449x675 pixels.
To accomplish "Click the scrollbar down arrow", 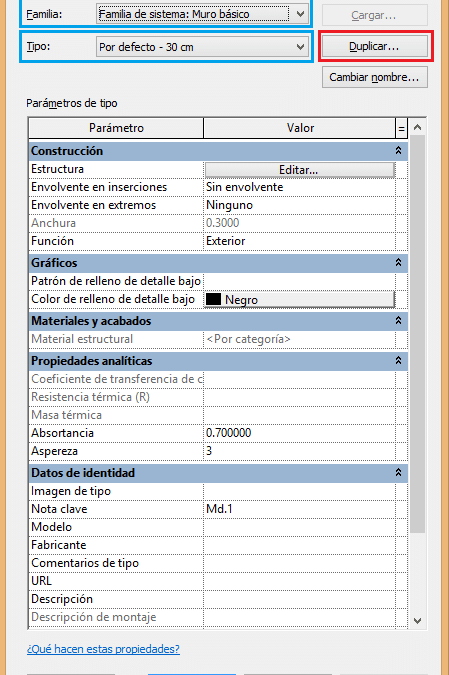I will [x=417, y=620].
